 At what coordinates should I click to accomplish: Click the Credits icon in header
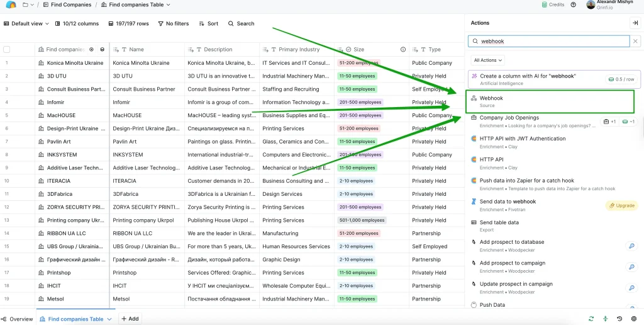[x=545, y=5]
